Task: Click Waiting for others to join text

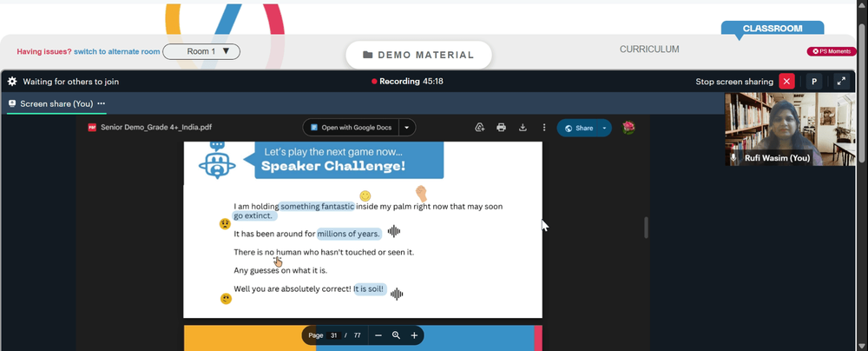Action: pyautogui.click(x=71, y=82)
